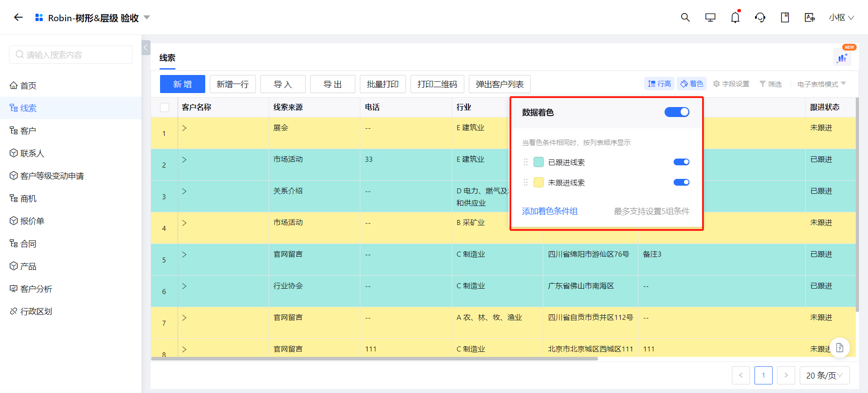This screenshot has width=868, height=393.
Task: Click the yellow swatch for 未跟进线索
Action: 538,182
